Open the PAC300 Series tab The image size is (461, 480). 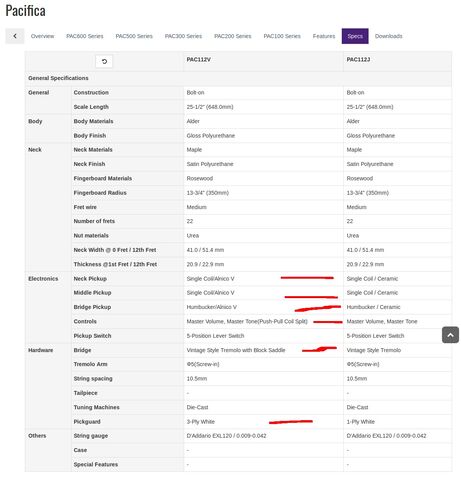pos(183,36)
